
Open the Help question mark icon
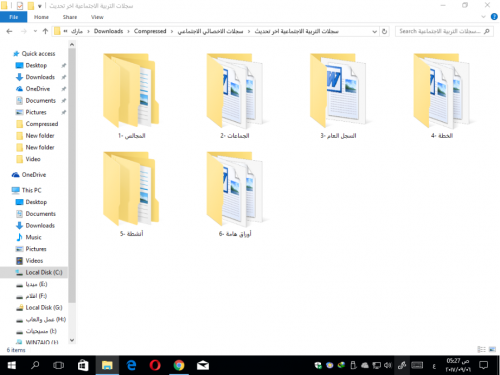tap(494, 17)
